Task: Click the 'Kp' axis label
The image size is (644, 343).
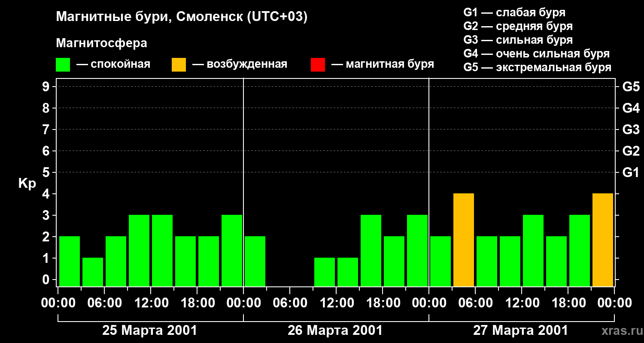Action: coord(27,183)
